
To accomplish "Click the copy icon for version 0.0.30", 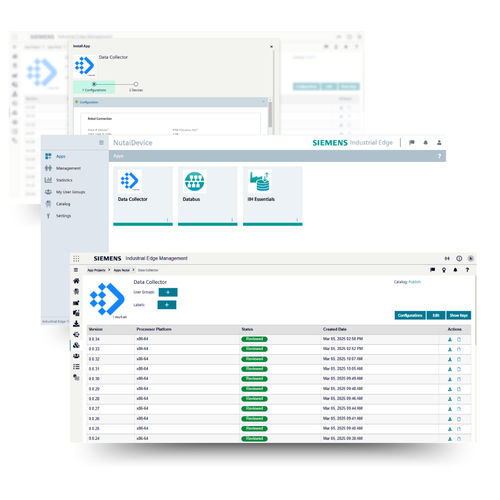I will pyautogui.click(x=459, y=379).
